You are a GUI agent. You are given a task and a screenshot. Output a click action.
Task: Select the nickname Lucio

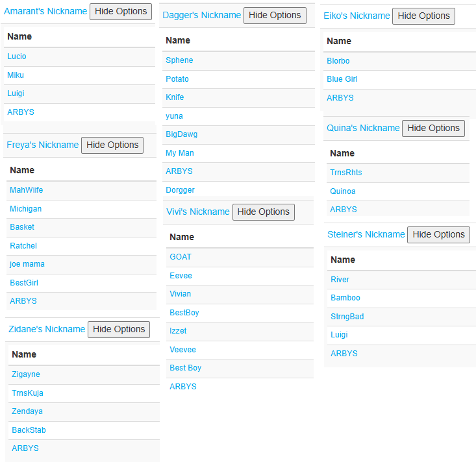click(x=17, y=56)
